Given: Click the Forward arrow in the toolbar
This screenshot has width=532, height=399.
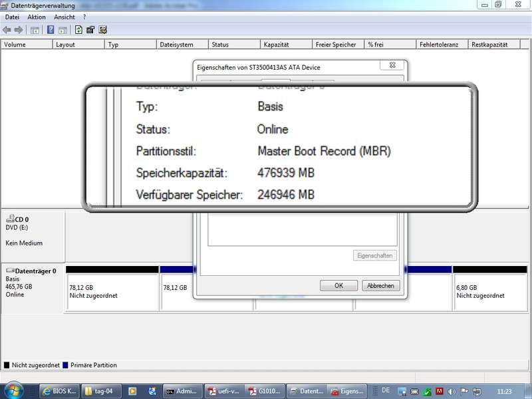Looking at the screenshot, I should 19,30.
